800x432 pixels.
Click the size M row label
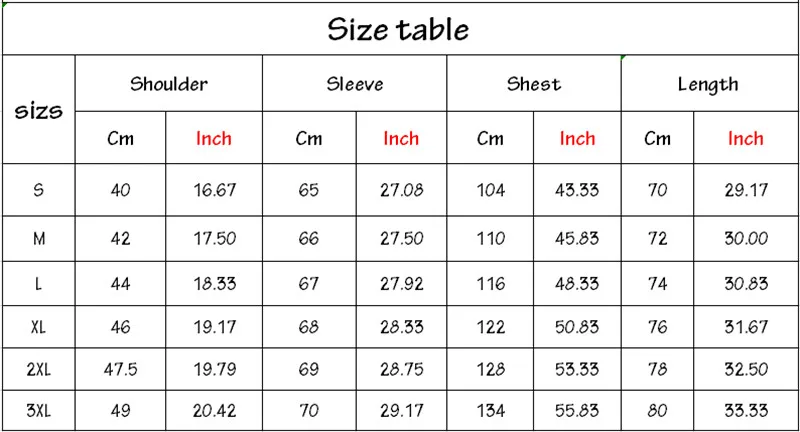pos(39,238)
